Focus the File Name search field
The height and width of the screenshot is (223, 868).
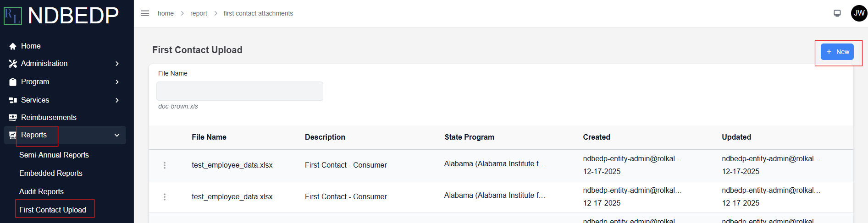coord(240,91)
